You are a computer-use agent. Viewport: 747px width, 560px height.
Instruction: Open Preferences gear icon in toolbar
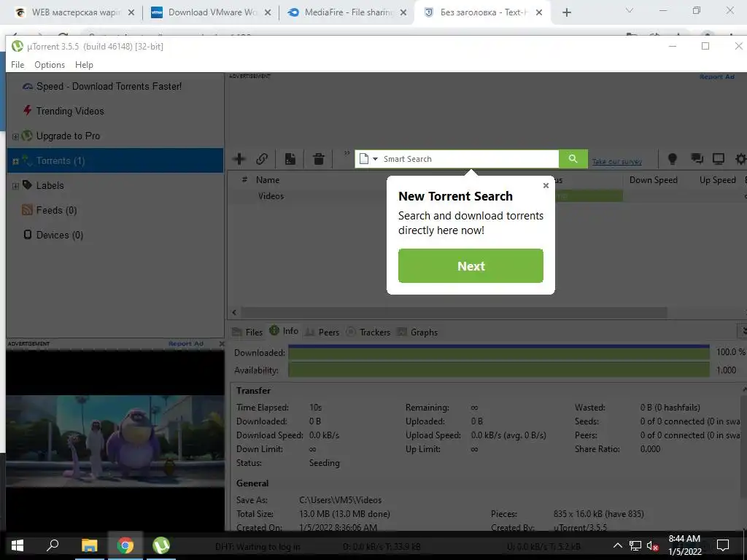pyautogui.click(x=741, y=158)
